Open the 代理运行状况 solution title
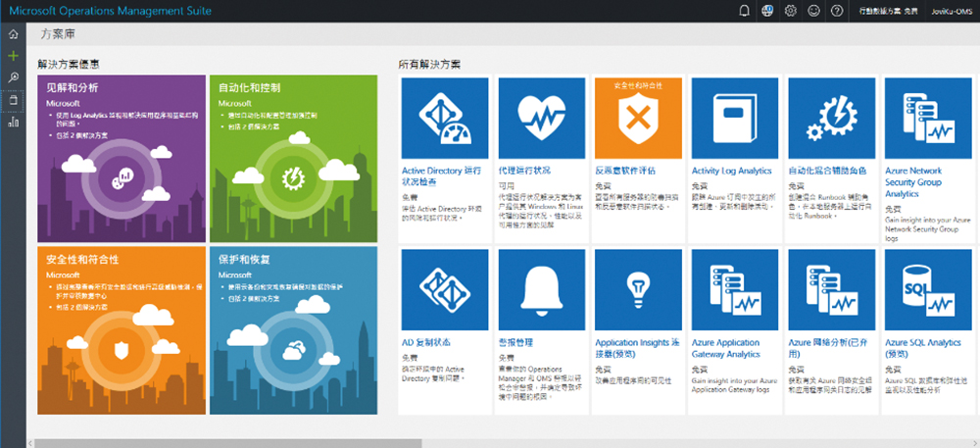 coord(524,171)
